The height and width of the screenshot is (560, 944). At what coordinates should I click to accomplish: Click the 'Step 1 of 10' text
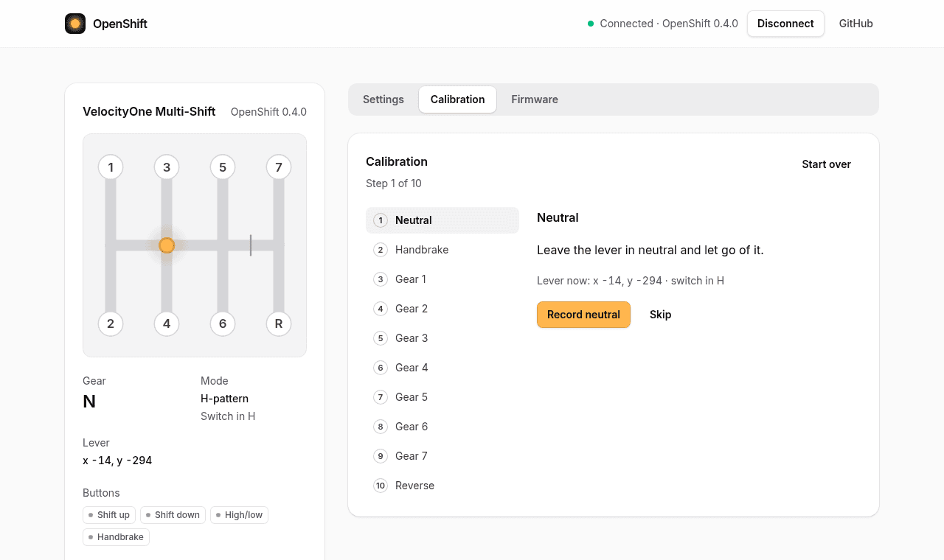tap(394, 183)
